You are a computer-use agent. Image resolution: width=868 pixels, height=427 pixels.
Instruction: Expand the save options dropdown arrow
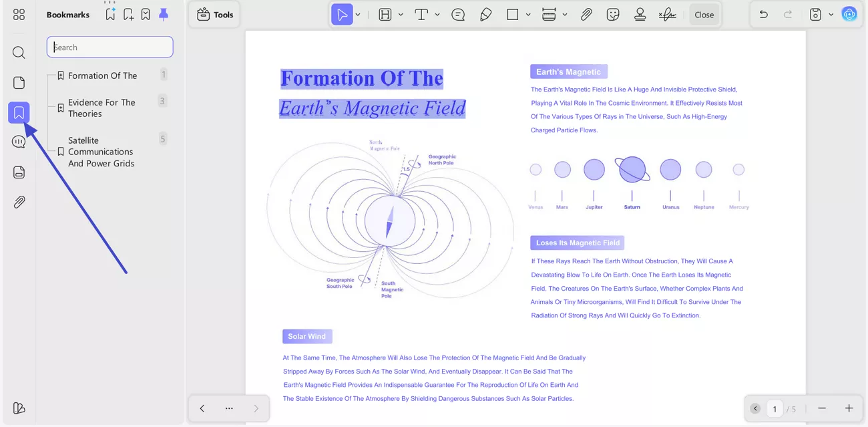(831, 15)
